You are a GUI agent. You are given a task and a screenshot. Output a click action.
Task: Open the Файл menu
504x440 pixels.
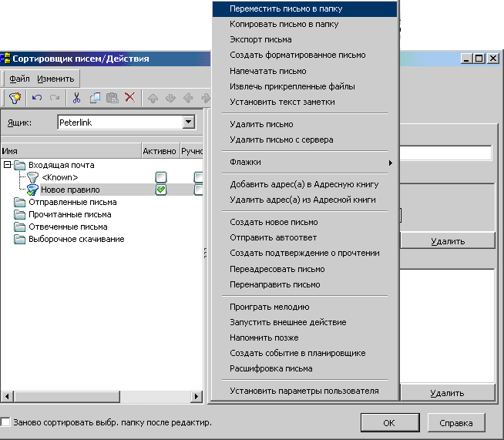pyautogui.click(x=20, y=79)
